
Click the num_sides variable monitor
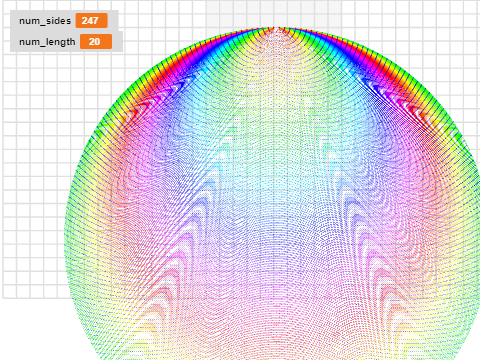coord(64,21)
